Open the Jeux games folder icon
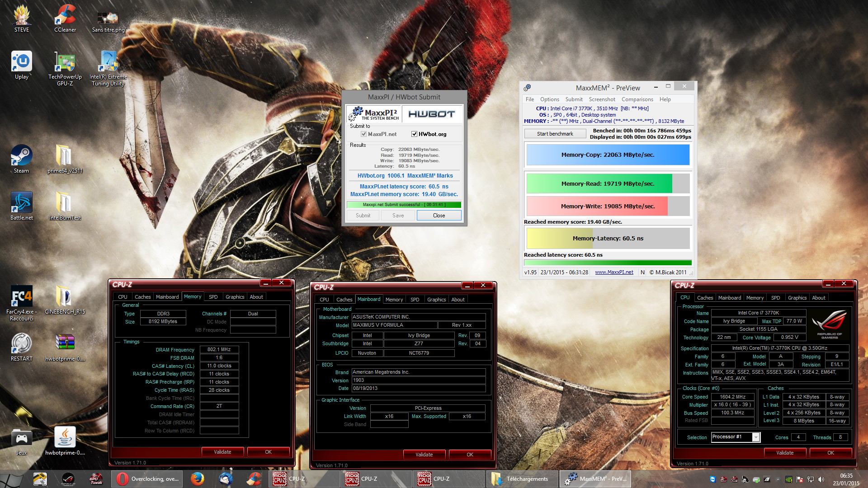Viewport: 868px width, 488px height. click(x=22, y=441)
